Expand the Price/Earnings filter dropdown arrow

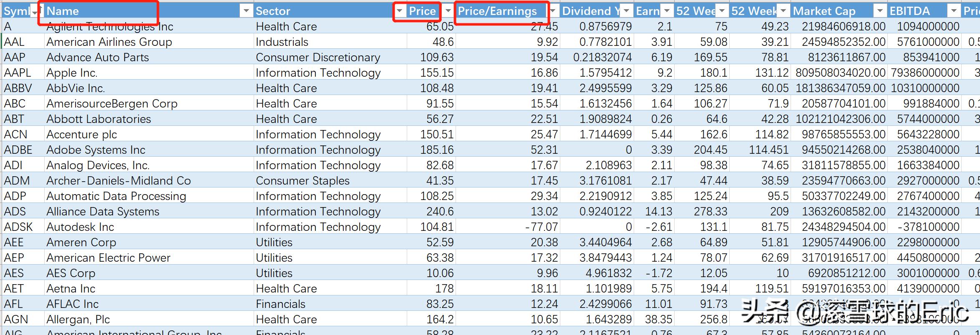(x=554, y=11)
